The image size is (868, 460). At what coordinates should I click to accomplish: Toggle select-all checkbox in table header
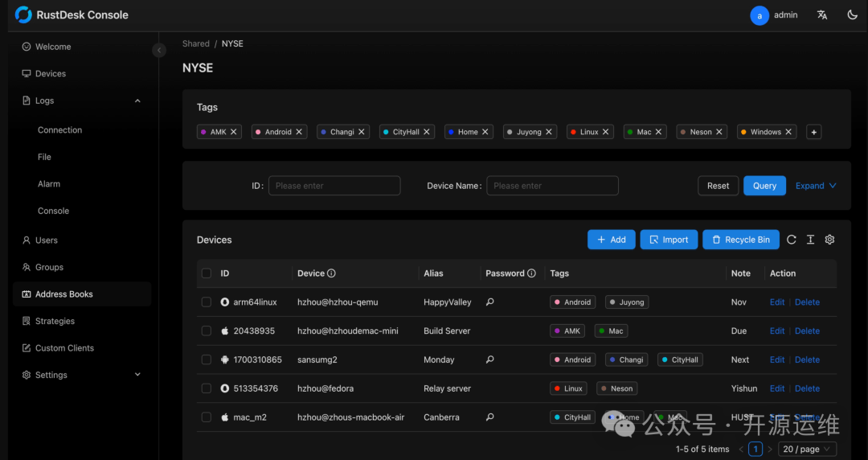(x=207, y=273)
